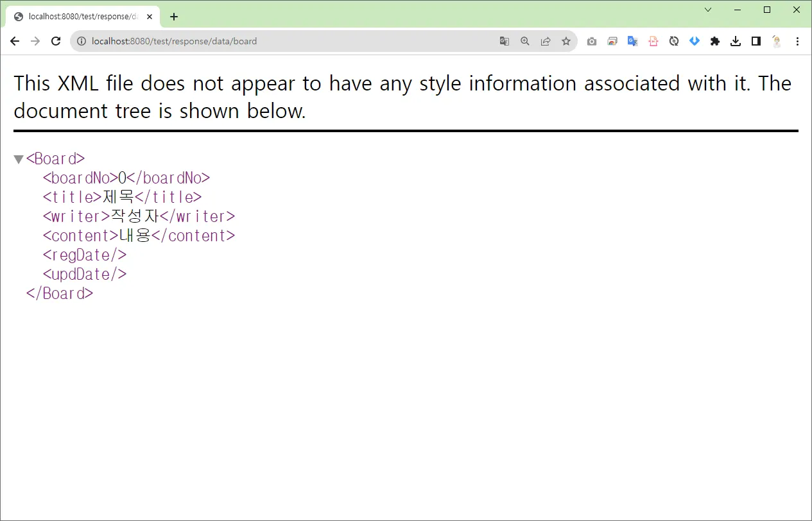Open the pink document extension icon

[653, 41]
